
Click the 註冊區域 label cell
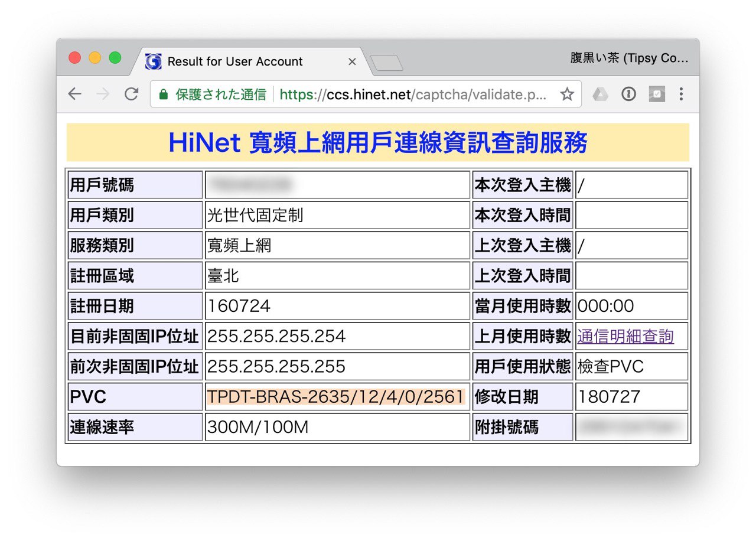135,275
